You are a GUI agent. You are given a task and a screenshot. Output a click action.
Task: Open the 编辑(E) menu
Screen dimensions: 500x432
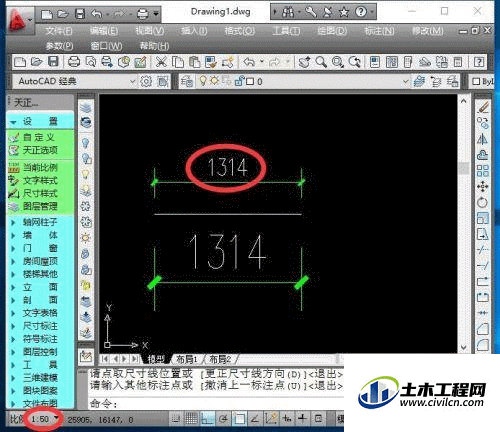[104, 31]
